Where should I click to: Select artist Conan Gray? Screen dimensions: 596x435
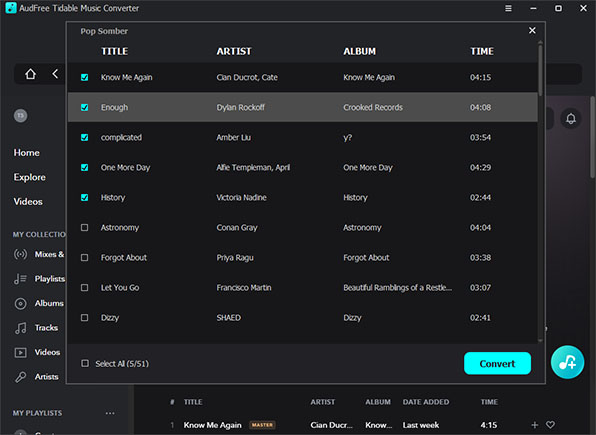237,227
